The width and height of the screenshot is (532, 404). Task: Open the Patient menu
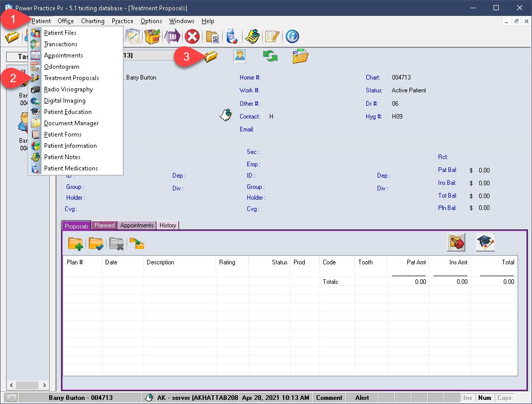(x=41, y=21)
